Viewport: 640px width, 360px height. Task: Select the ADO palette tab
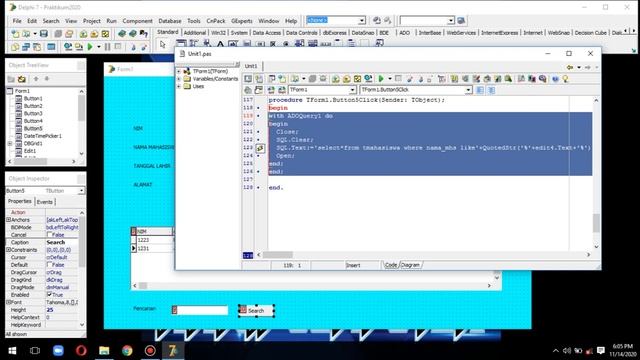tap(404, 33)
